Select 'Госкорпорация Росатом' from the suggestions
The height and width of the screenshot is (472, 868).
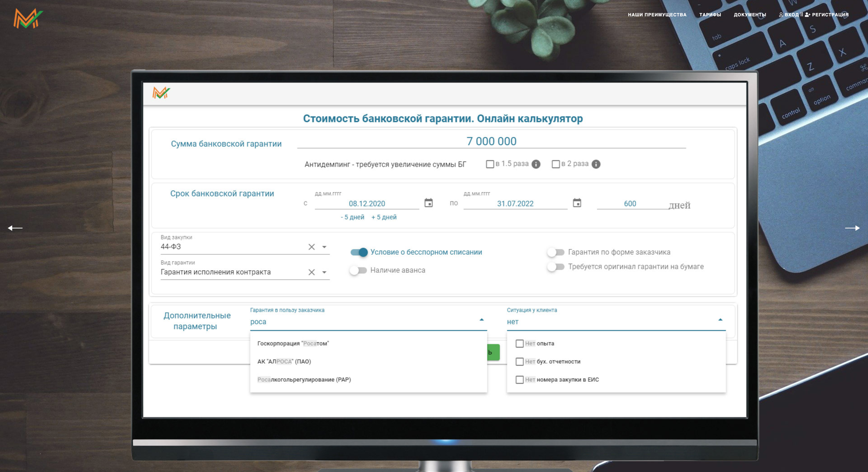(368, 344)
